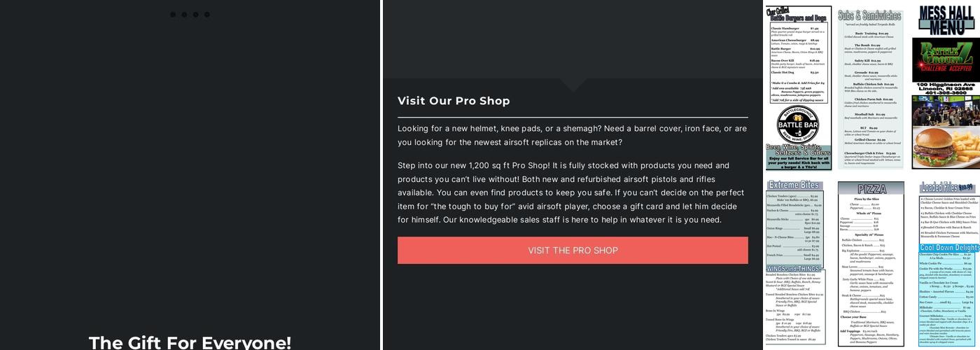Click the downward triangle pointer above Pro Shop
Screen dimensions: 980x350
coord(573,85)
